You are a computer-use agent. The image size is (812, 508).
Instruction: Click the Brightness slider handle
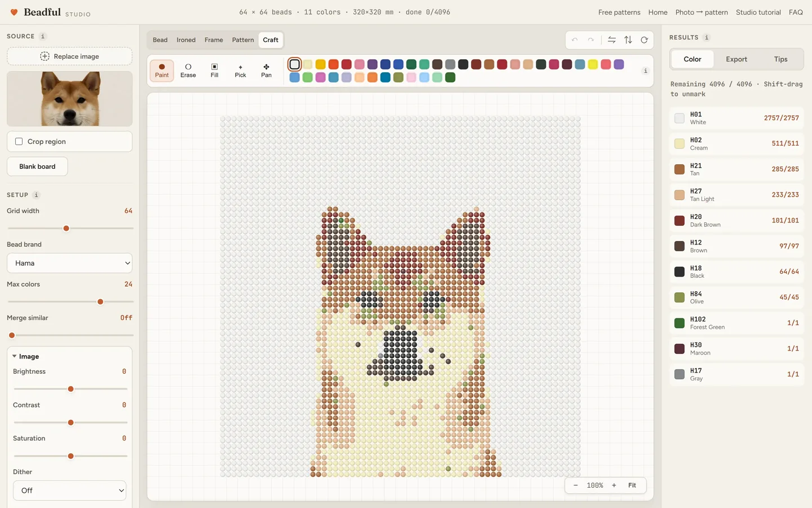tap(70, 389)
